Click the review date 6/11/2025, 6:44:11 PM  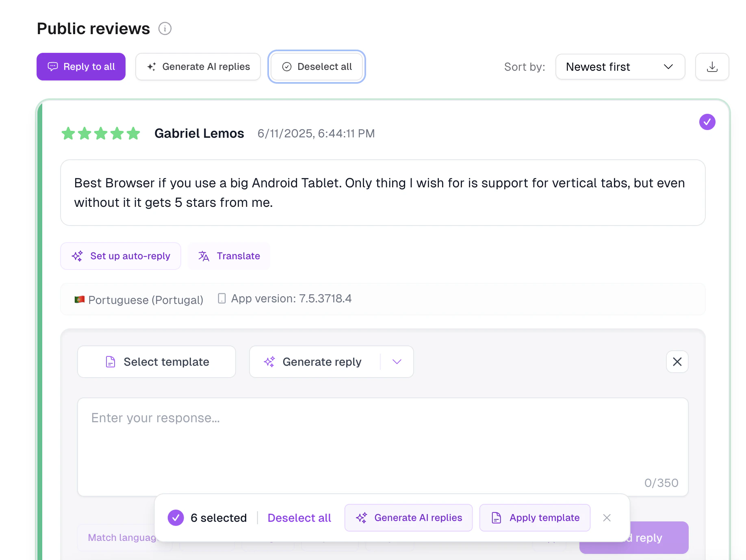point(316,133)
